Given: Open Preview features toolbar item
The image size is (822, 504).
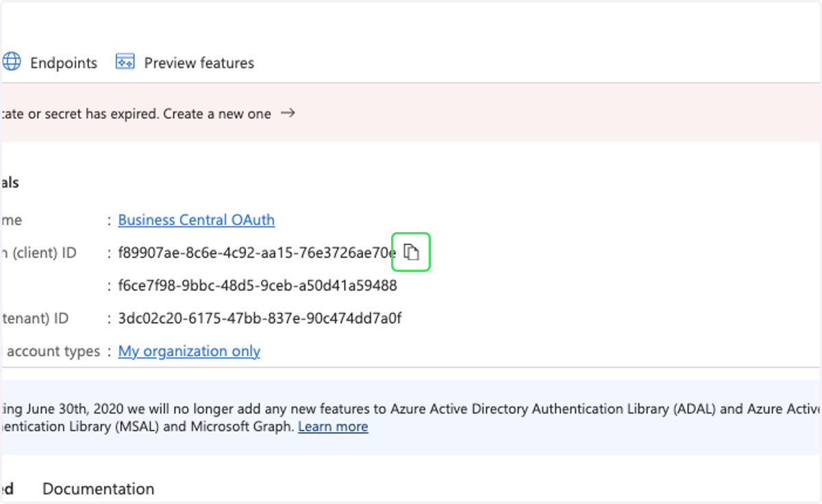Looking at the screenshot, I should click(x=185, y=62).
